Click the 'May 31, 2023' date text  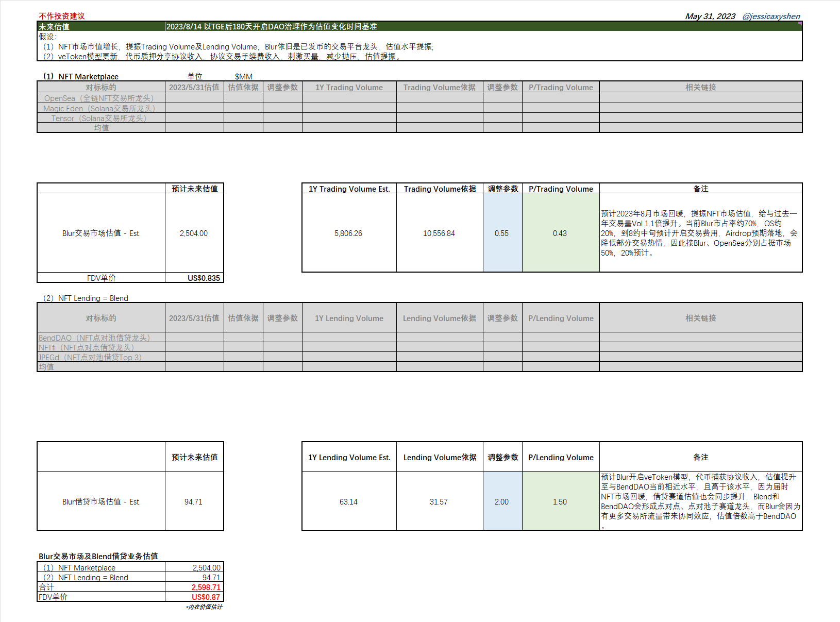point(710,16)
